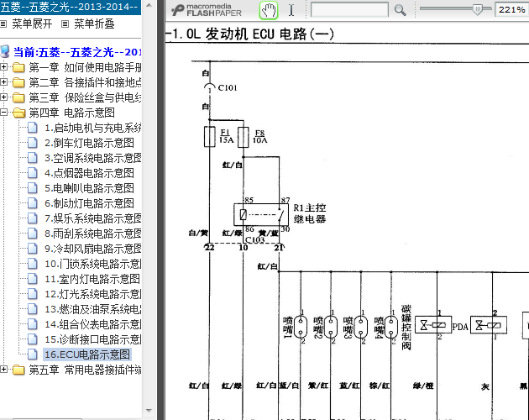Click page icon of 3.空调系统电路示意图

pos(33,158)
